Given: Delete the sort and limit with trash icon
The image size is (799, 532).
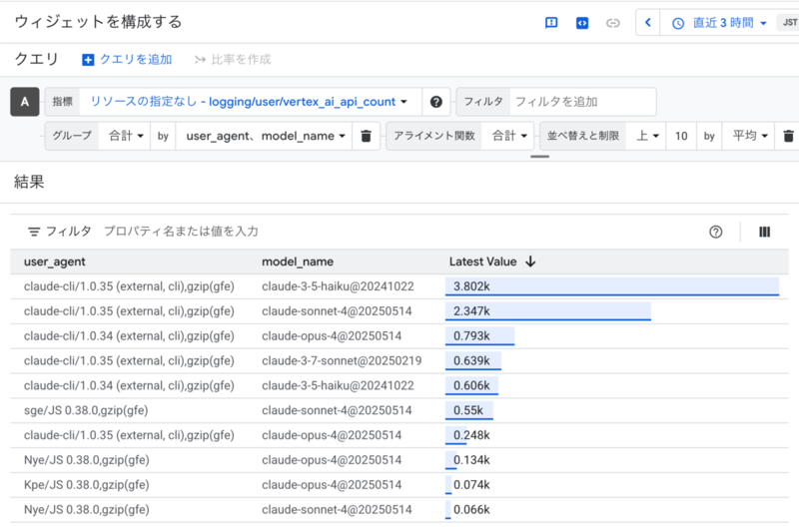Looking at the screenshot, I should click(788, 136).
